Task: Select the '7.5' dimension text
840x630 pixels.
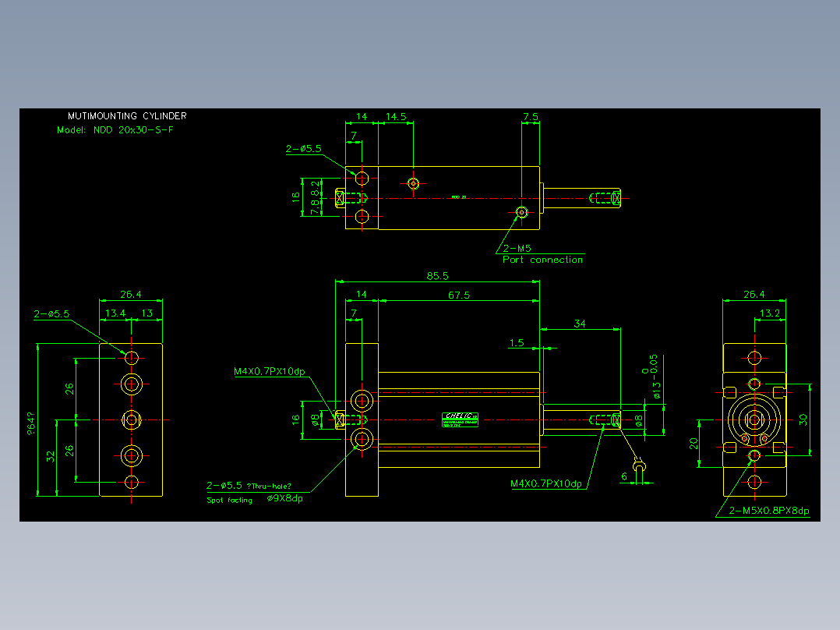Action: (x=531, y=116)
